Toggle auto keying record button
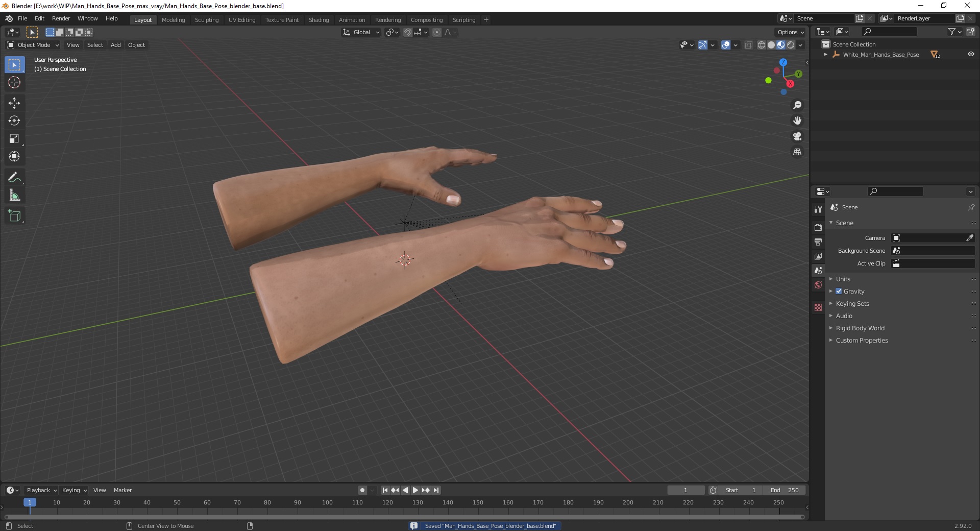The width and height of the screenshot is (980, 531). 362,490
